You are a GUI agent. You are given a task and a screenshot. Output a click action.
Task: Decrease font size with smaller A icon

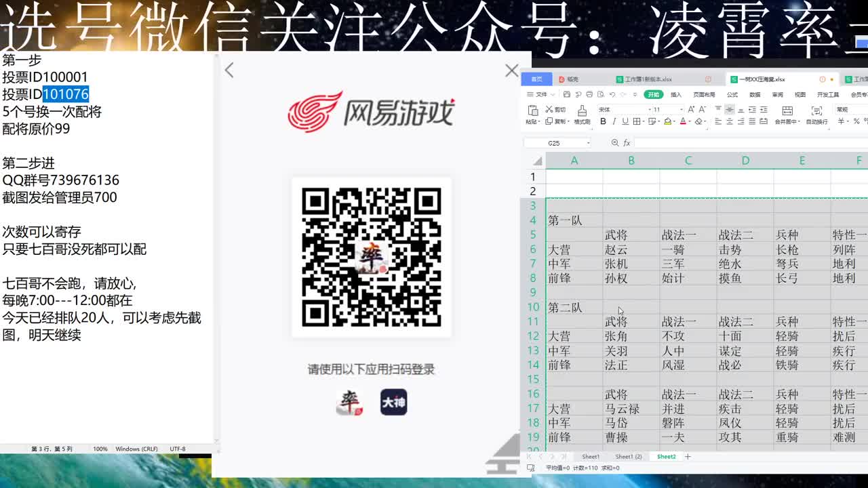(x=703, y=110)
